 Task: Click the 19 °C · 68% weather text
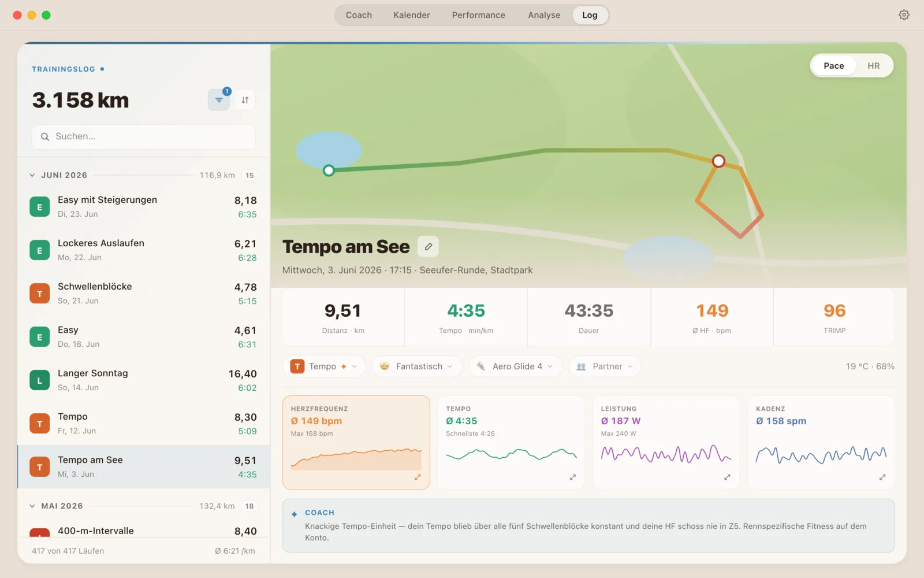click(x=870, y=366)
